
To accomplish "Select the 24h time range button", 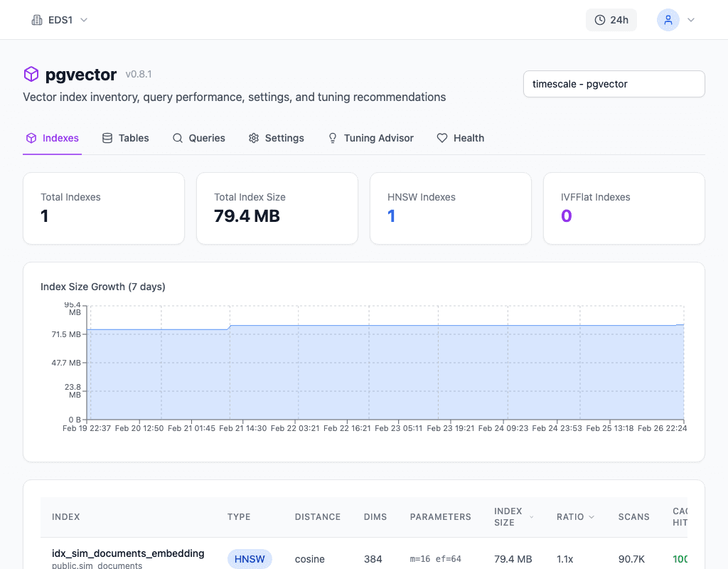I will point(611,20).
